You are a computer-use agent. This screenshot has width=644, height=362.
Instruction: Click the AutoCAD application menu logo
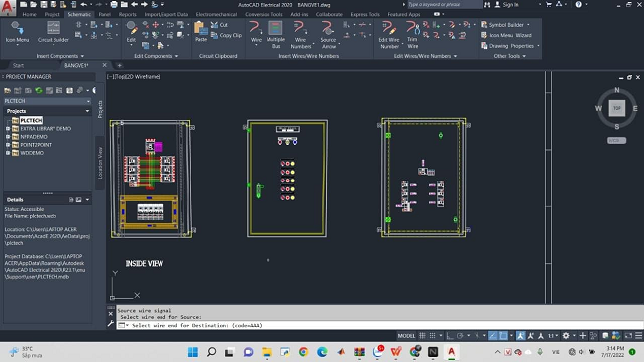coord(7,7)
